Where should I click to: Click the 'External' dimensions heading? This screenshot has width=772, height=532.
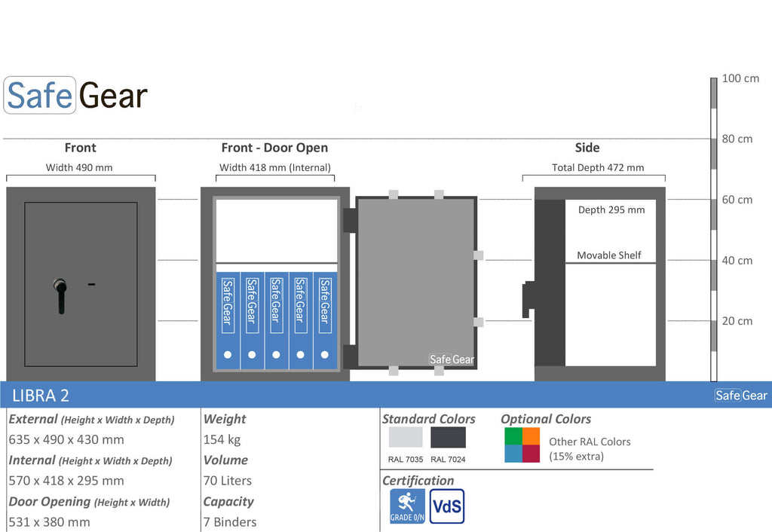[33, 419]
